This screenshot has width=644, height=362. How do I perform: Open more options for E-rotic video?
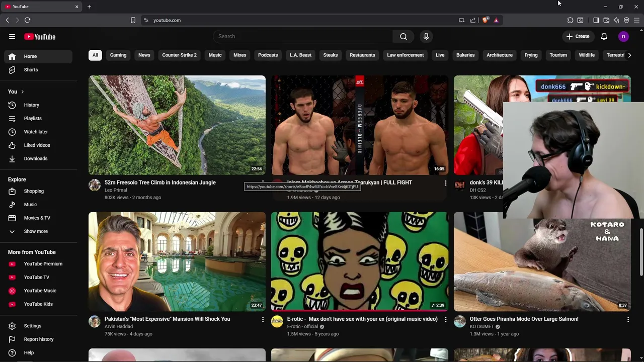point(445,319)
